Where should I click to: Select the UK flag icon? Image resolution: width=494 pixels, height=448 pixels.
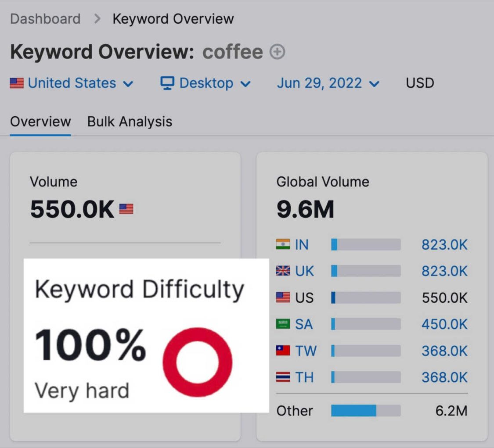click(x=283, y=271)
